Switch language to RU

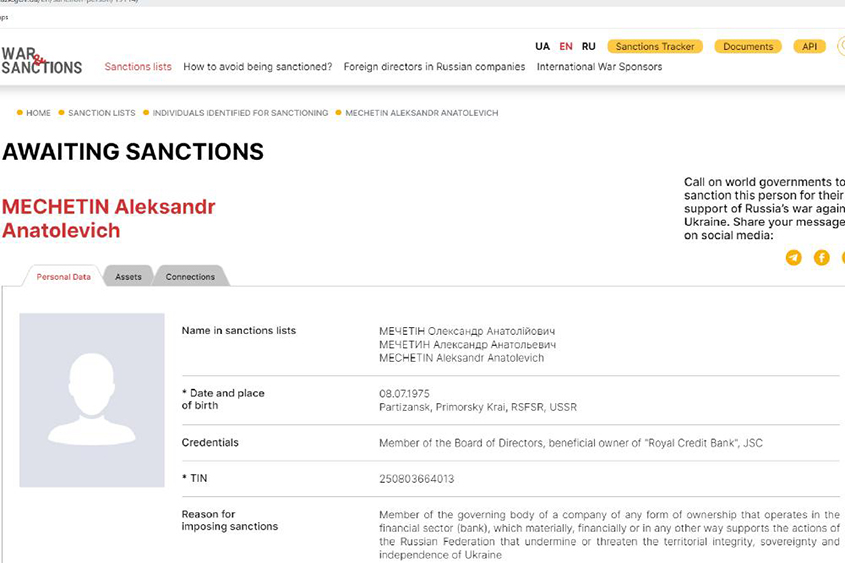[x=588, y=46]
